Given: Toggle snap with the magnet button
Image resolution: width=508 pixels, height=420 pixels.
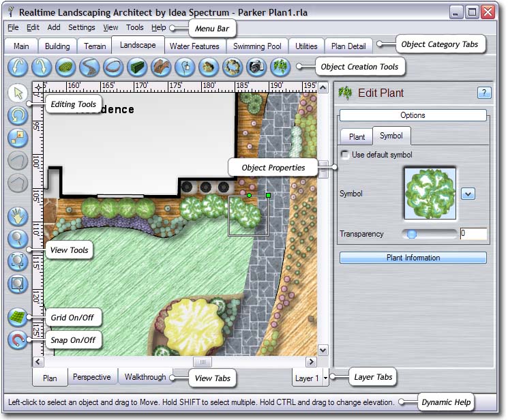Looking at the screenshot, I should click(x=18, y=340).
